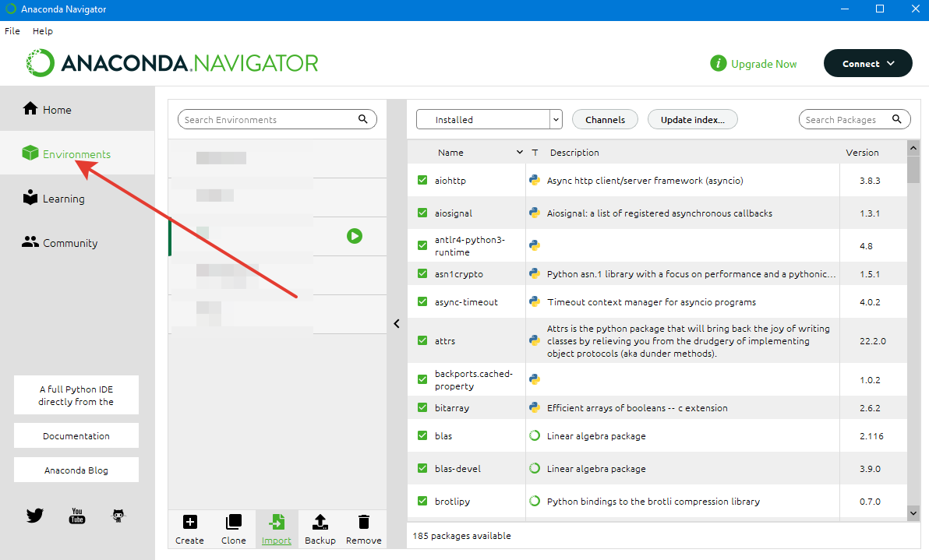
Task: Collapse the environments panel with left chevron
Action: pyautogui.click(x=397, y=324)
